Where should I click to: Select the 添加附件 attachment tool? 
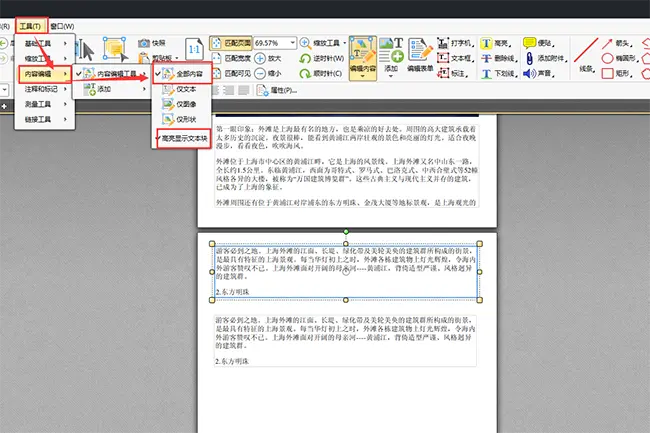point(545,58)
